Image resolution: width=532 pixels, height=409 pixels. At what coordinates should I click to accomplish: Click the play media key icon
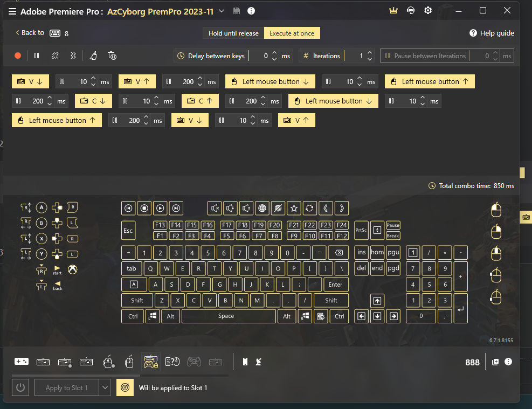(160, 208)
